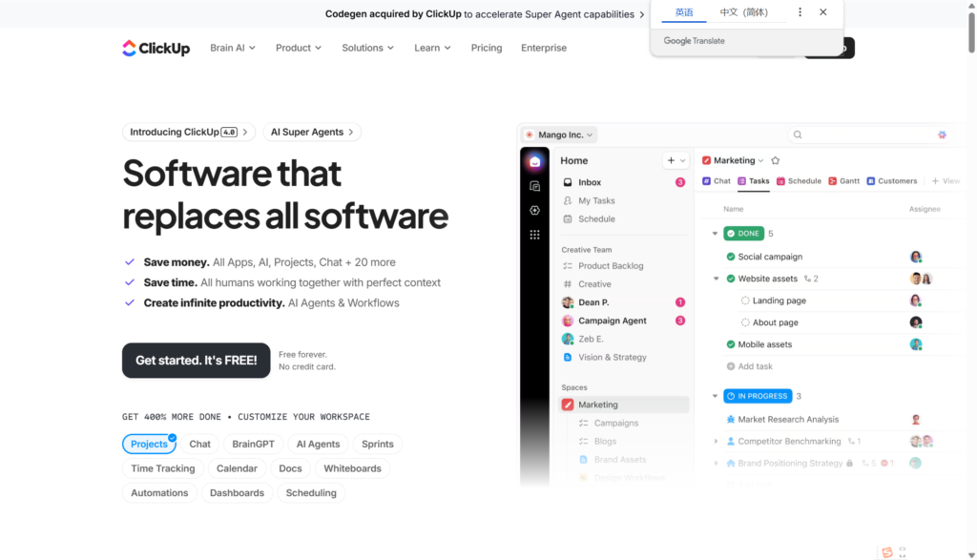Screen dimensions: 977x560
Task: Click the Inbox icon in Home panel
Action: (x=568, y=182)
